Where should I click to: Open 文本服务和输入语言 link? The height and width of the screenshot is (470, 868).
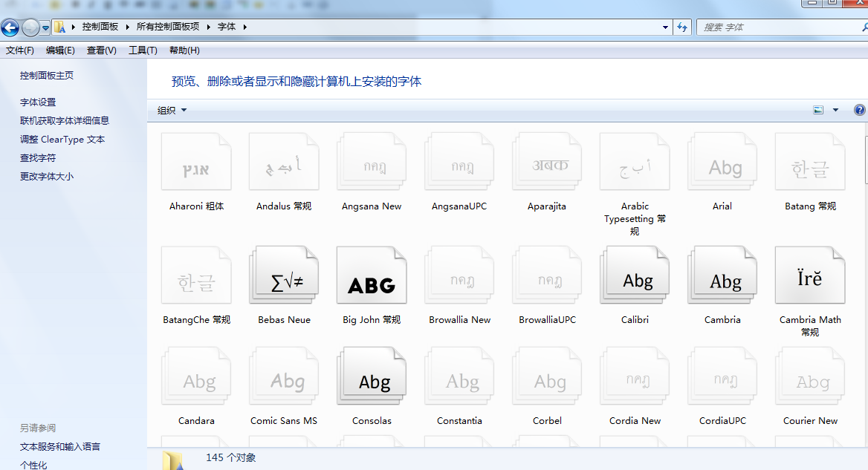(59, 447)
